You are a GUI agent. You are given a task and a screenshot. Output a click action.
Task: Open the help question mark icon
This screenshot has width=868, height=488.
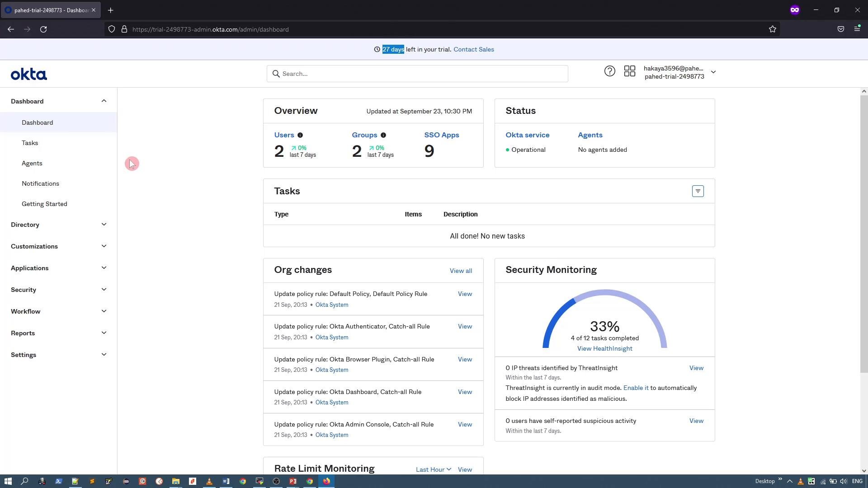[x=609, y=71]
